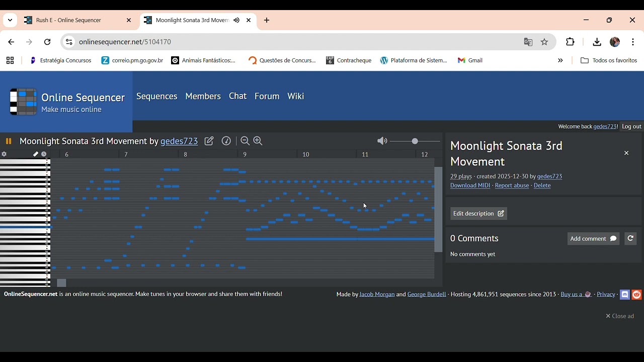Open Gmail bookmark
Image resolution: width=644 pixels, height=362 pixels.
click(470, 60)
